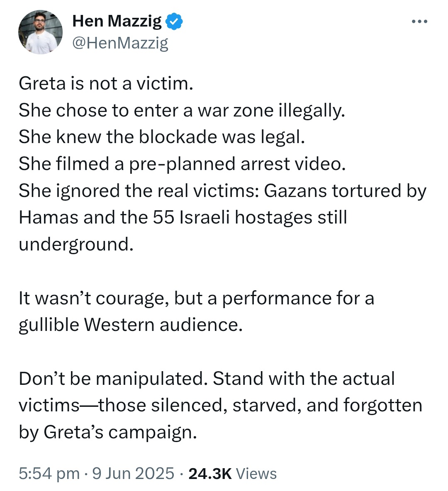Click the 5:54 pm timestamp
The height and width of the screenshot is (491, 448).
pos(49,473)
